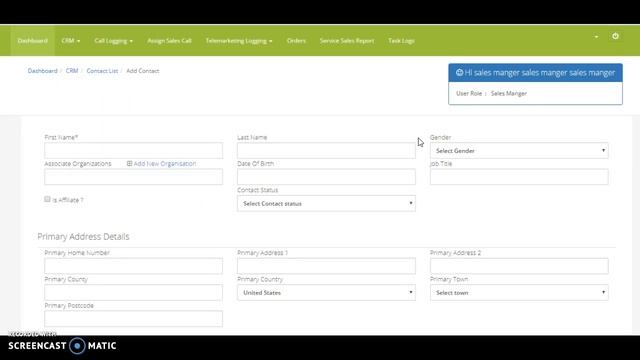
Task: Click the 'Primary Address Details' heading
Action: click(83, 237)
